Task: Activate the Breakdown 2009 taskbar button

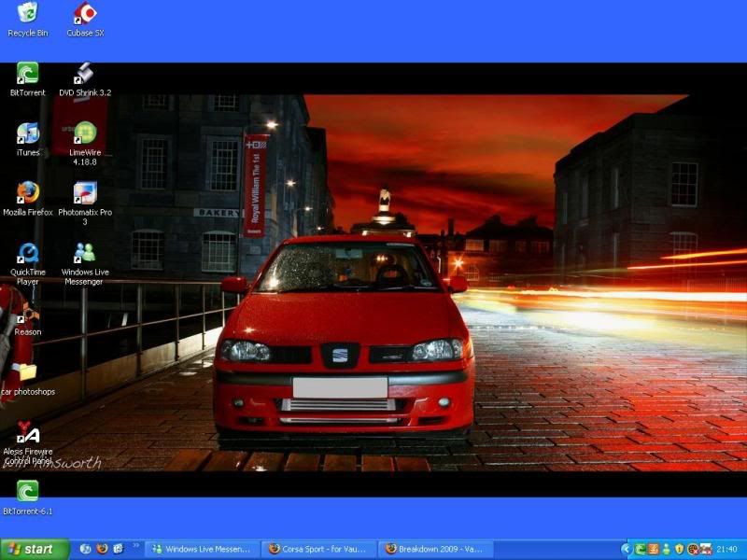Action: 434,550
